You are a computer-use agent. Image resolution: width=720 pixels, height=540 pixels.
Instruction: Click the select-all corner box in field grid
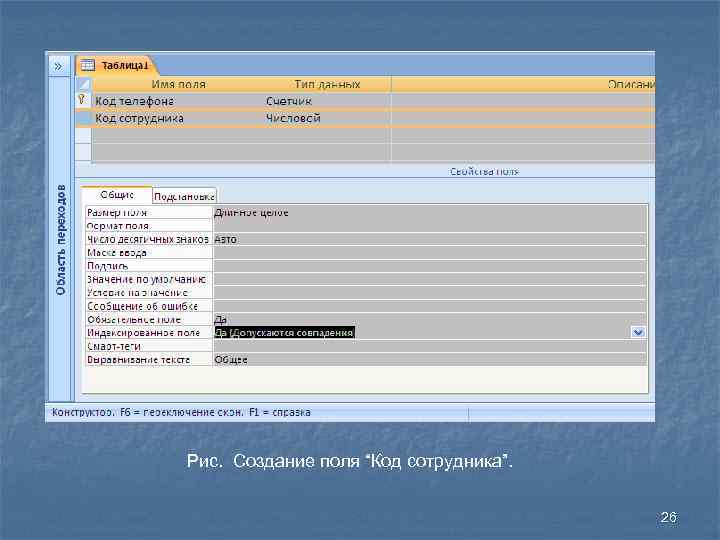(83, 84)
